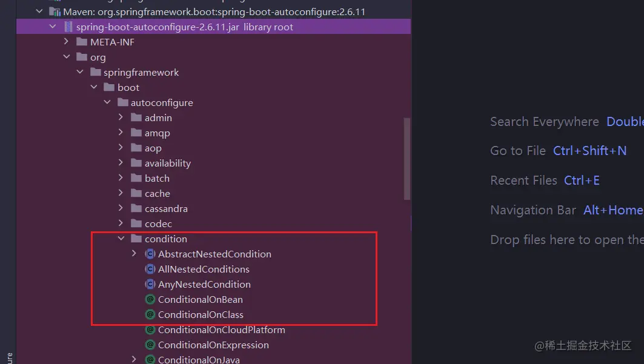Screen dimensions: 644x364
Task: Click the admin folder icon
Action: tap(136, 117)
